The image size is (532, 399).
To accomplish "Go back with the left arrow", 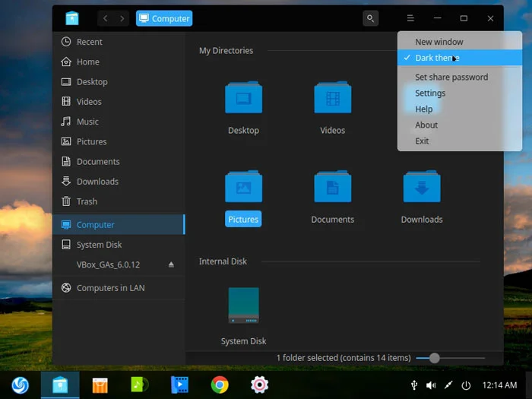I will tap(106, 18).
